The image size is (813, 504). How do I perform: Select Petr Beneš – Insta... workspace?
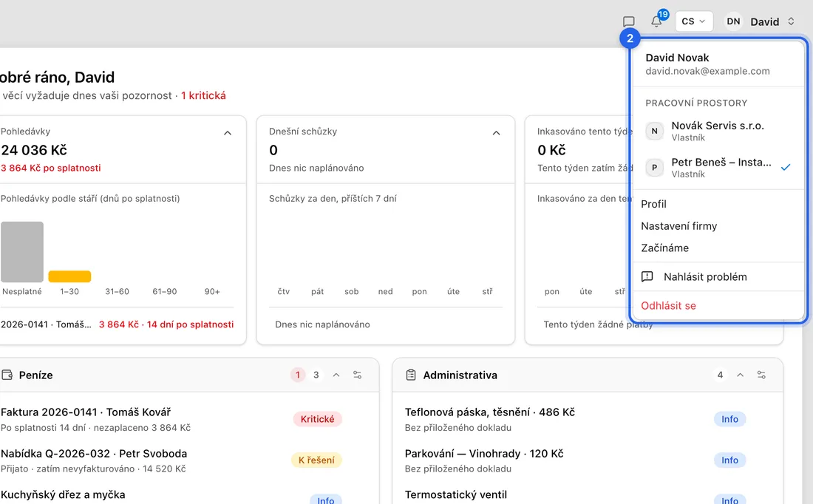[x=718, y=168]
